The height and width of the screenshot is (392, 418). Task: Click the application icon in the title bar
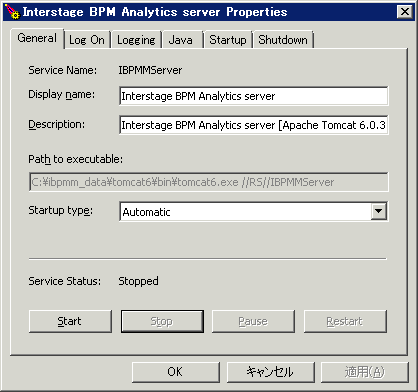coord(13,12)
